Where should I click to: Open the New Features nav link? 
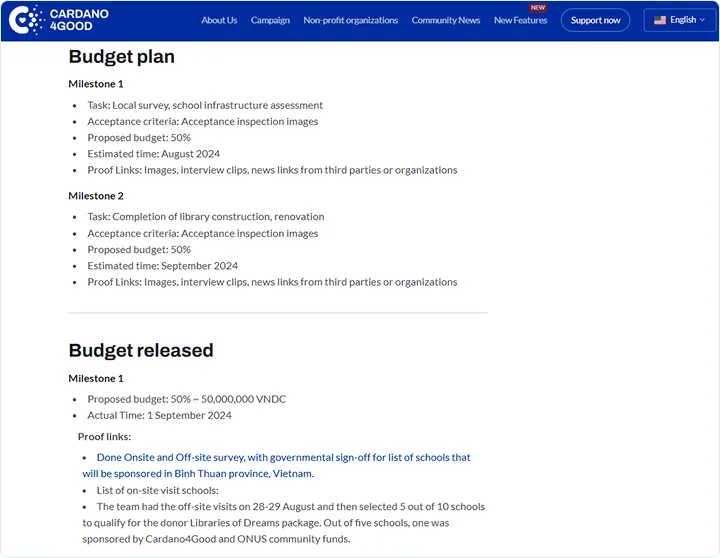[520, 21]
